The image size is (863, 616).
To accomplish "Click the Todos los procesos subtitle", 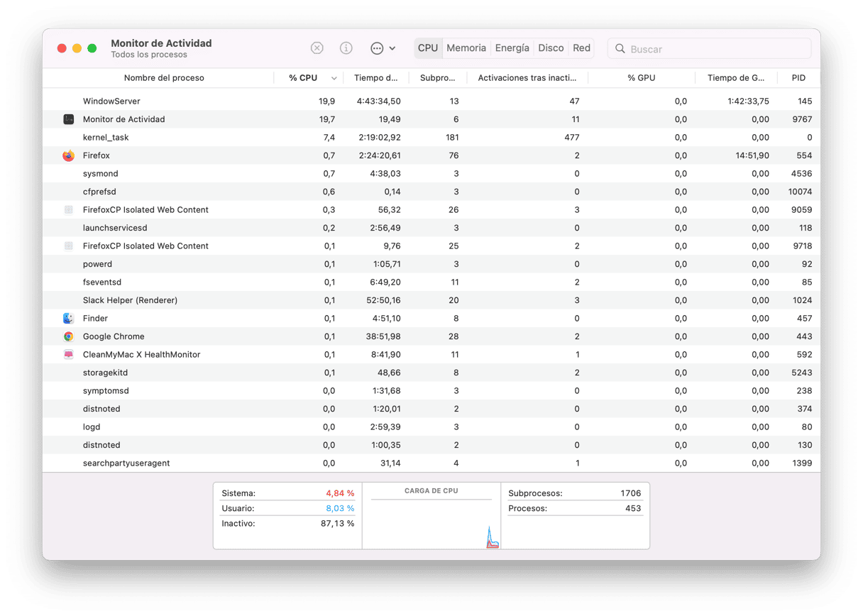I will 149,55.
